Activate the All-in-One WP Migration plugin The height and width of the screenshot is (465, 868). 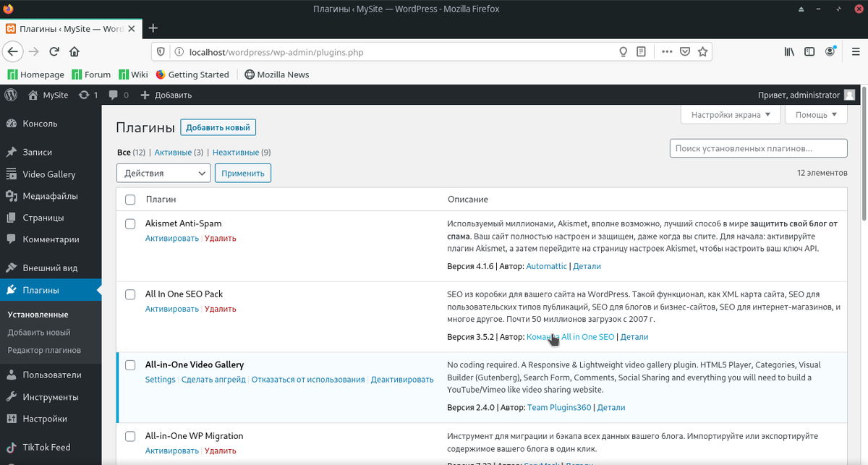[171, 451]
